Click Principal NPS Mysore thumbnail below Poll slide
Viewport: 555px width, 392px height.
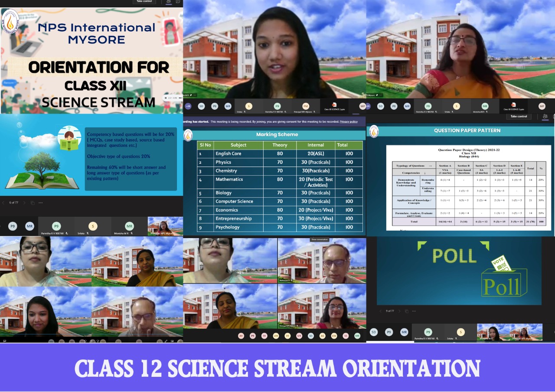(x=526, y=333)
